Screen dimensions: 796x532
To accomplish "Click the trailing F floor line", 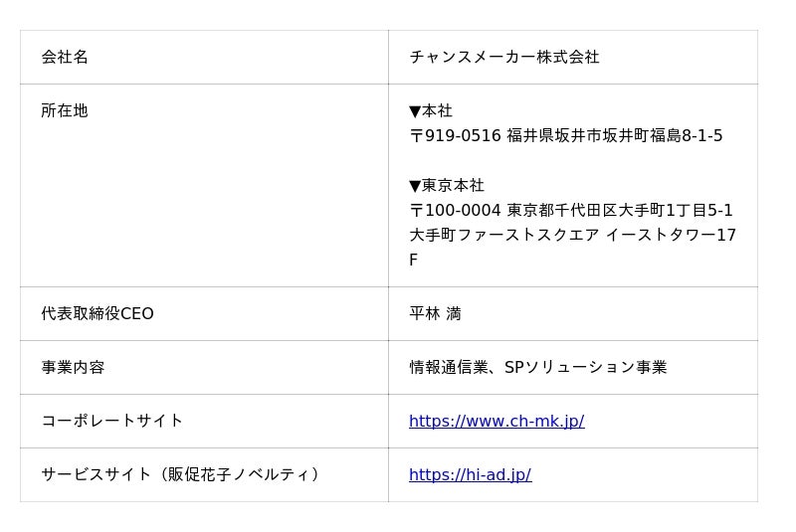I will click(x=413, y=260).
